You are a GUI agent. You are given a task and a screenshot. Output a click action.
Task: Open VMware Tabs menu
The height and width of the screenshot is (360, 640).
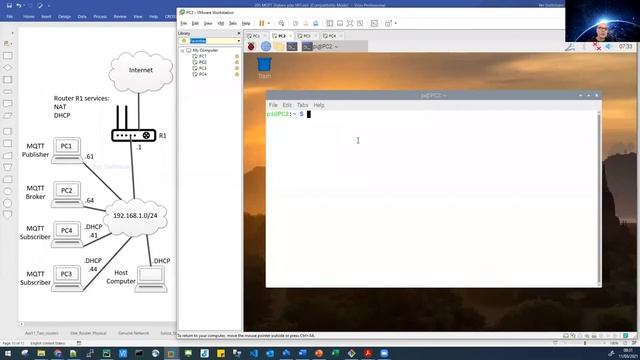233,23
